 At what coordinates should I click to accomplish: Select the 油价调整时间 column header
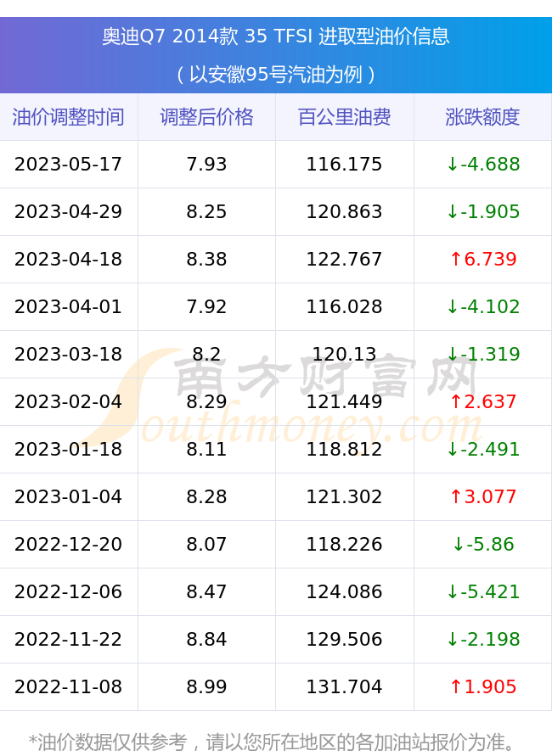(69, 117)
